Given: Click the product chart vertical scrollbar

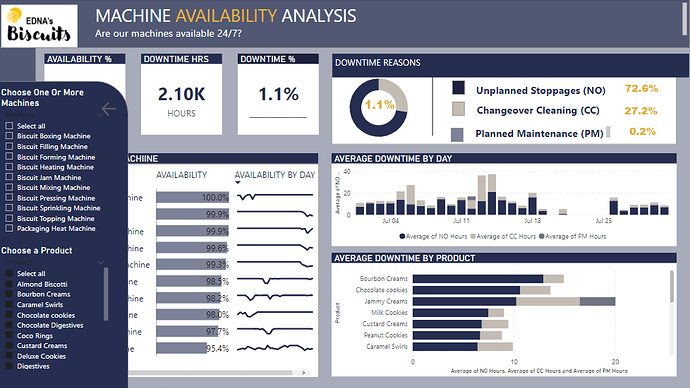Looking at the screenshot, I should [x=672, y=287].
